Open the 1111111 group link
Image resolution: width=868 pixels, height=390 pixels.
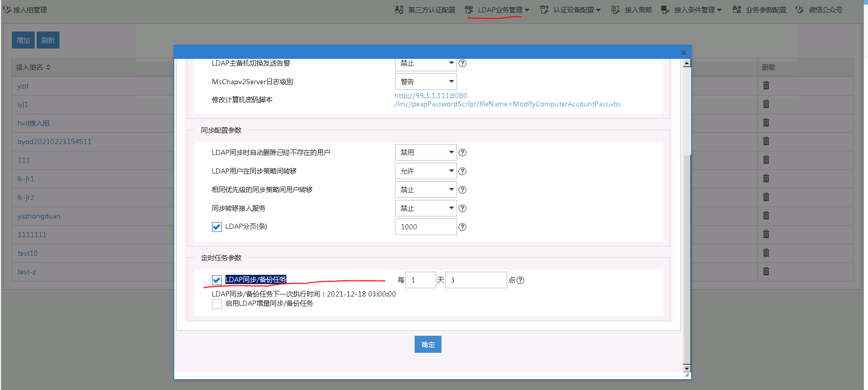pyautogui.click(x=32, y=235)
